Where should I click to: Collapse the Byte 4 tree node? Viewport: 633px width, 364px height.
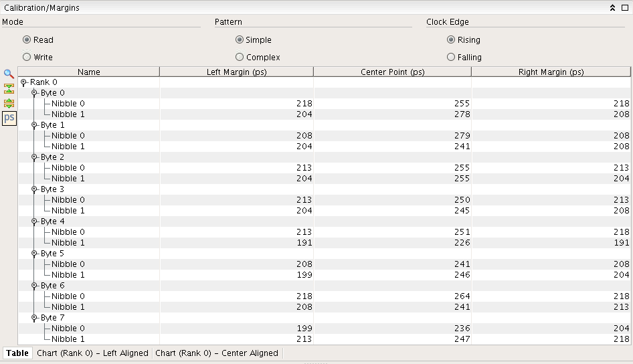(x=34, y=221)
